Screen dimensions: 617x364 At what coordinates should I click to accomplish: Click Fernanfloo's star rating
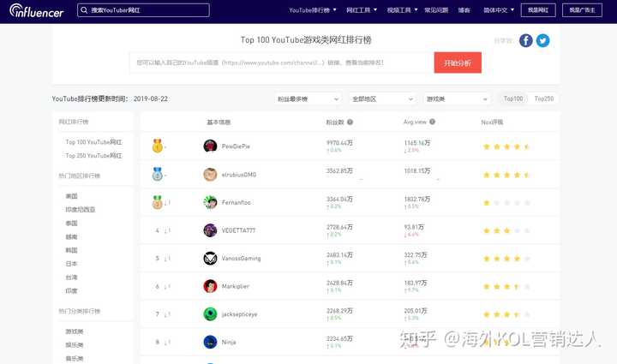tap(506, 203)
